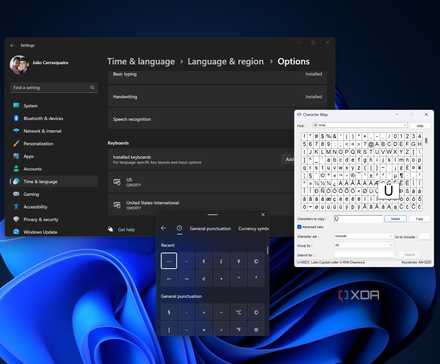Focus the Characters to copy field
The width and height of the screenshot is (440, 364).
click(358, 219)
